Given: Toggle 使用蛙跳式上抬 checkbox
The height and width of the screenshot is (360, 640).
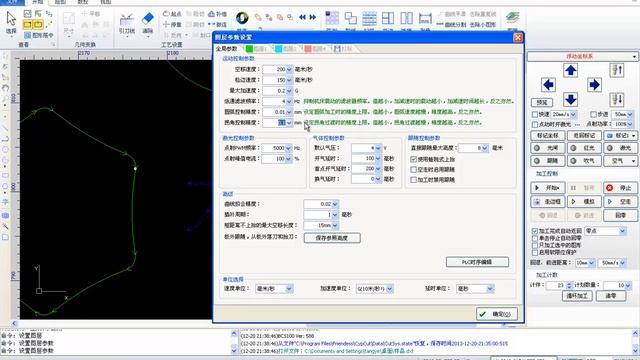Looking at the screenshot, I should 413,159.
